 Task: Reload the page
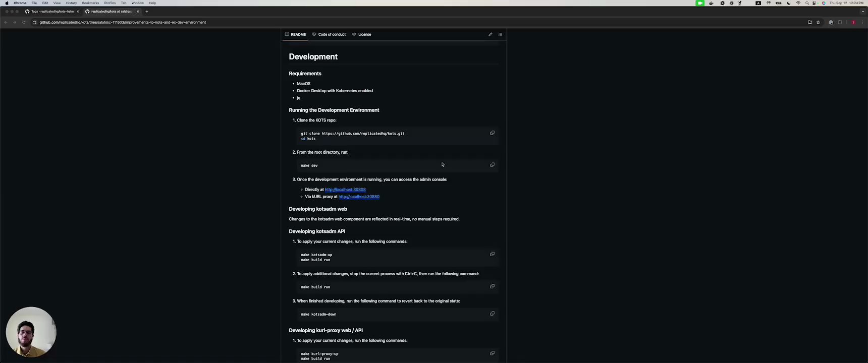pos(23,22)
